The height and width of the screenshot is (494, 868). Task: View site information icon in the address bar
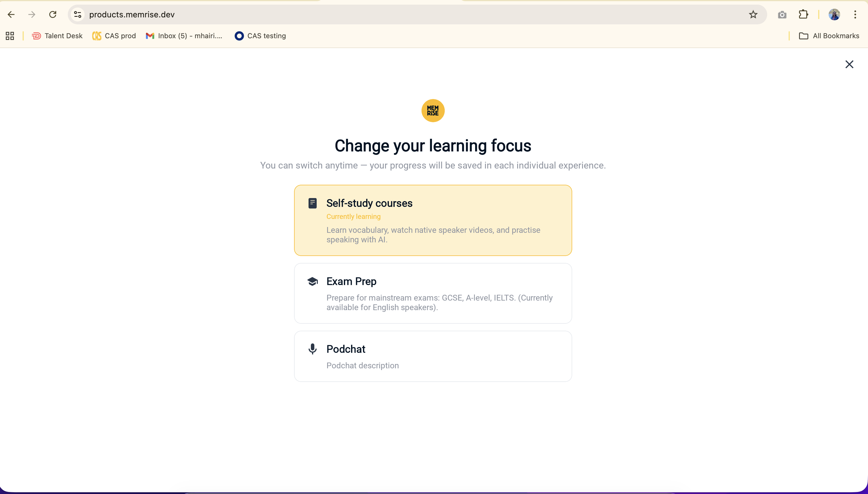pos(78,14)
